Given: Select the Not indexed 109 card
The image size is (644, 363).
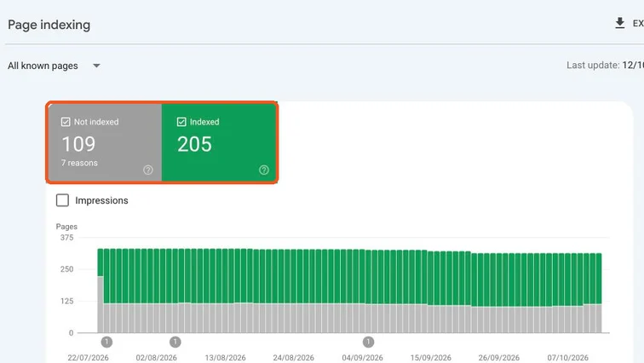Looking at the screenshot, I should [105, 142].
